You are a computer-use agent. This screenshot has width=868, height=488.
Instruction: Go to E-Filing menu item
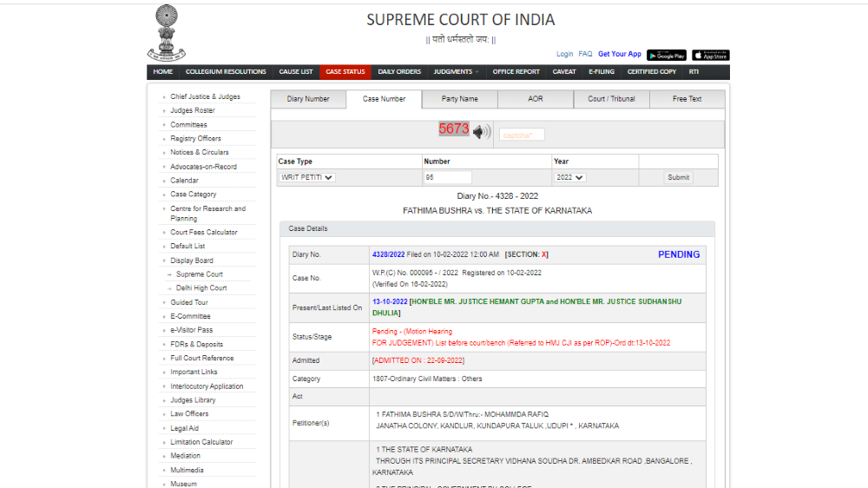point(601,72)
